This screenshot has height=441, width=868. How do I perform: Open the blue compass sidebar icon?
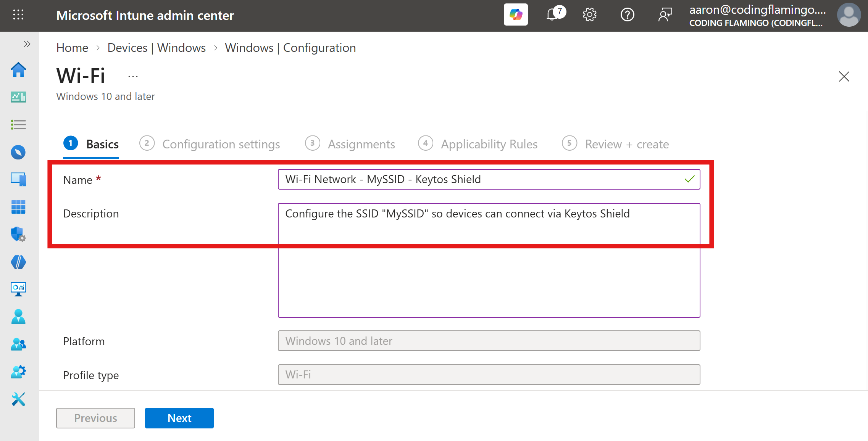click(x=18, y=152)
